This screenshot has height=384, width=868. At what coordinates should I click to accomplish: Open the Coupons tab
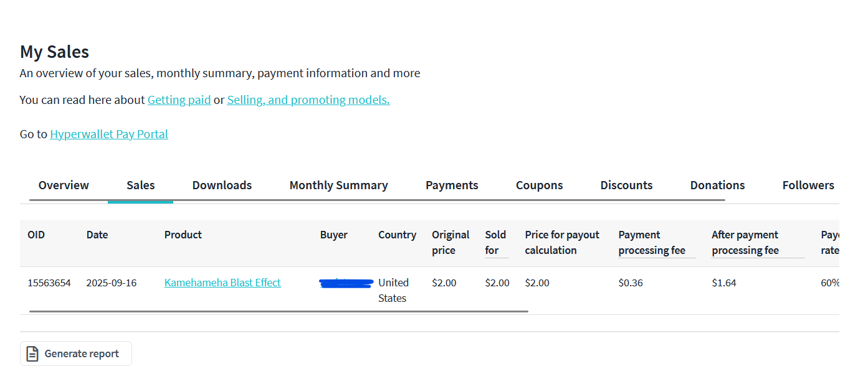539,185
